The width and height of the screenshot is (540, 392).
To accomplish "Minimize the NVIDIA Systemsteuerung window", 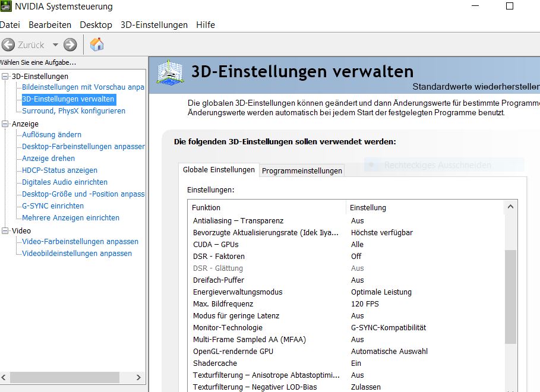I will pyautogui.click(x=475, y=6).
